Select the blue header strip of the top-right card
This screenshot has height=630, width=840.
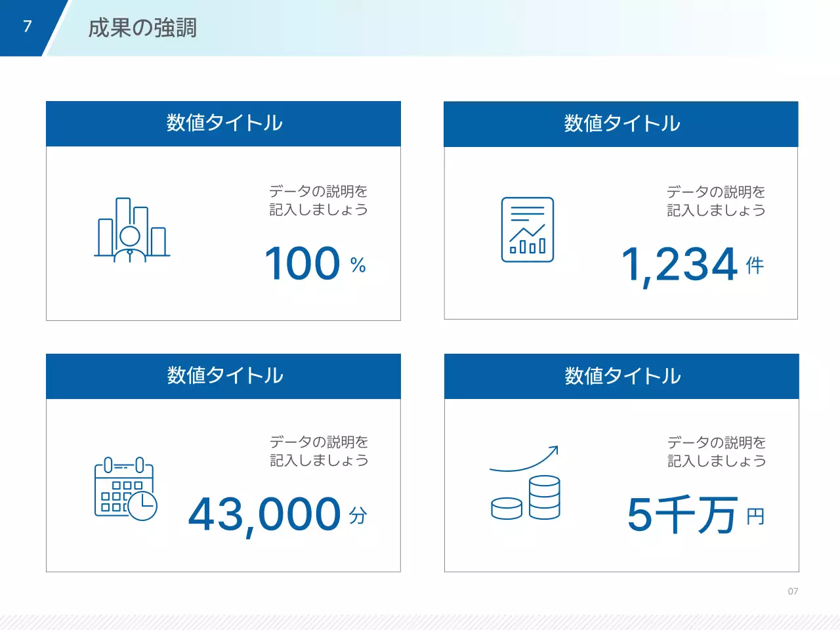[621, 123]
